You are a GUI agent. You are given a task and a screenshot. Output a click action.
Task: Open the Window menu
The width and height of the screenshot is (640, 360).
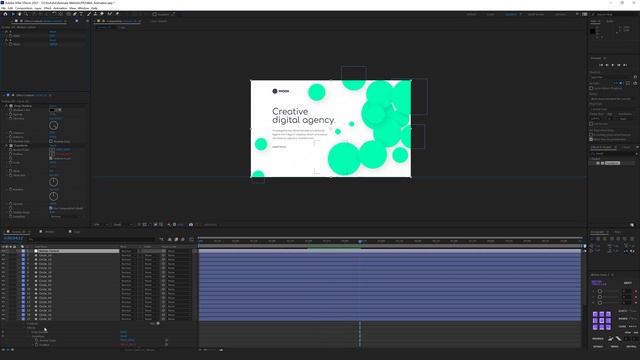[83, 8]
